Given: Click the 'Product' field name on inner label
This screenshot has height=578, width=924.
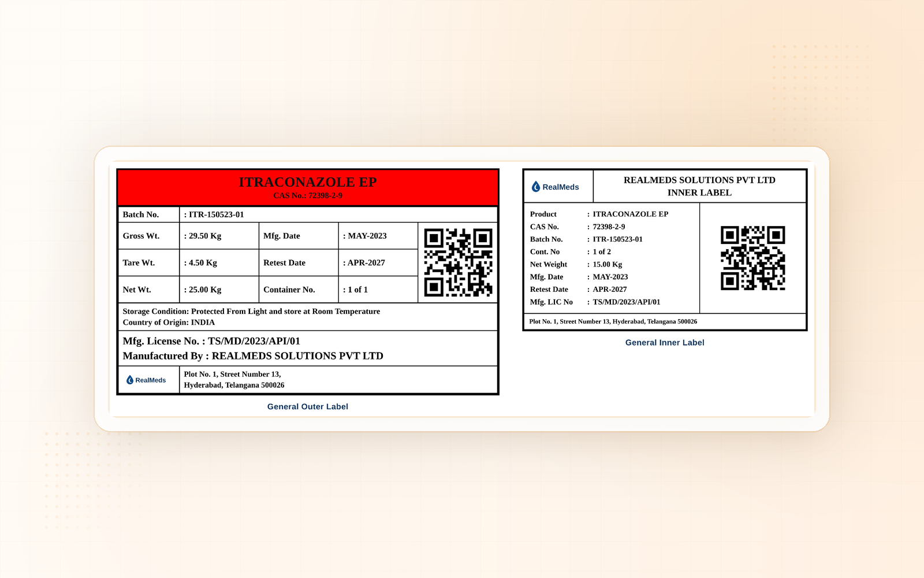Looking at the screenshot, I should coord(543,214).
